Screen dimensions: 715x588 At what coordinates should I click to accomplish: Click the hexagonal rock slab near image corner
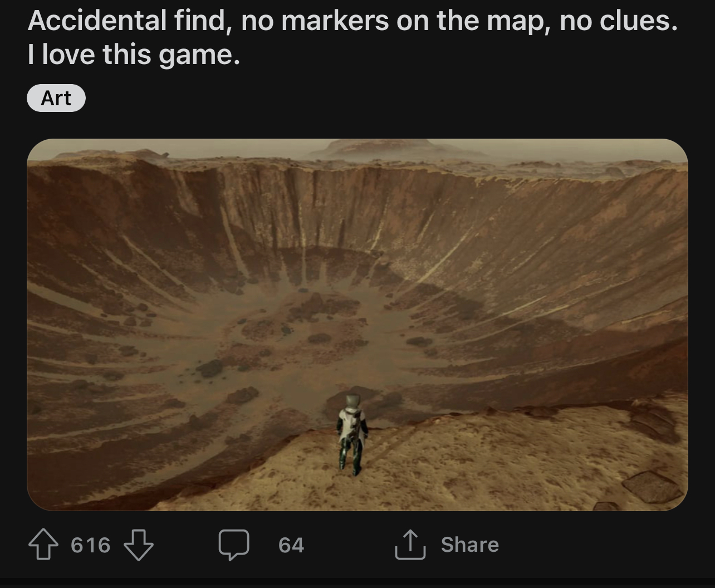(652, 487)
